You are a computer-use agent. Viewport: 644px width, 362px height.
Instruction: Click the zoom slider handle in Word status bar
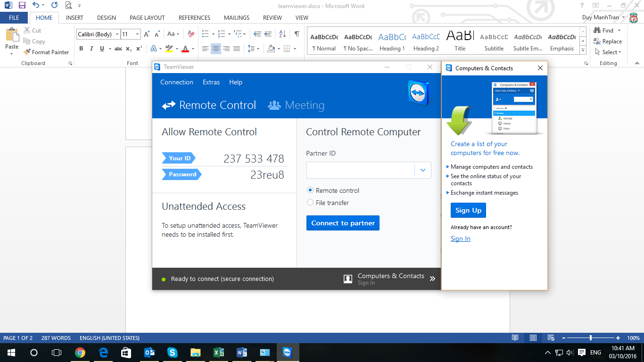tap(591, 338)
